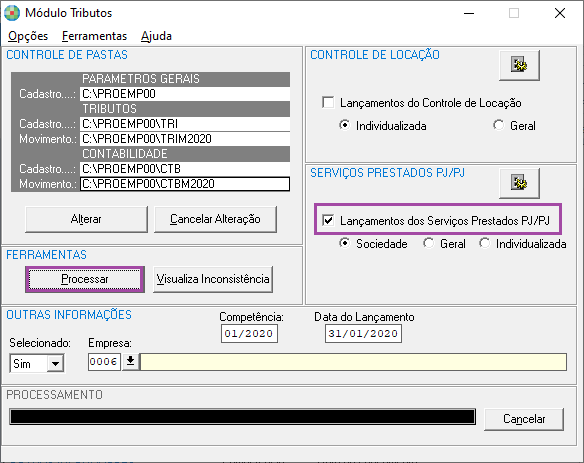This screenshot has width=584, height=463.
Task: Click the Alterar button
Action: (x=86, y=219)
